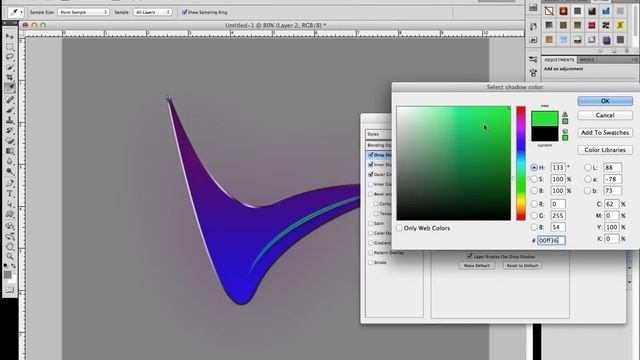
Task: Select the Crop tool
Action: point(10,77)
